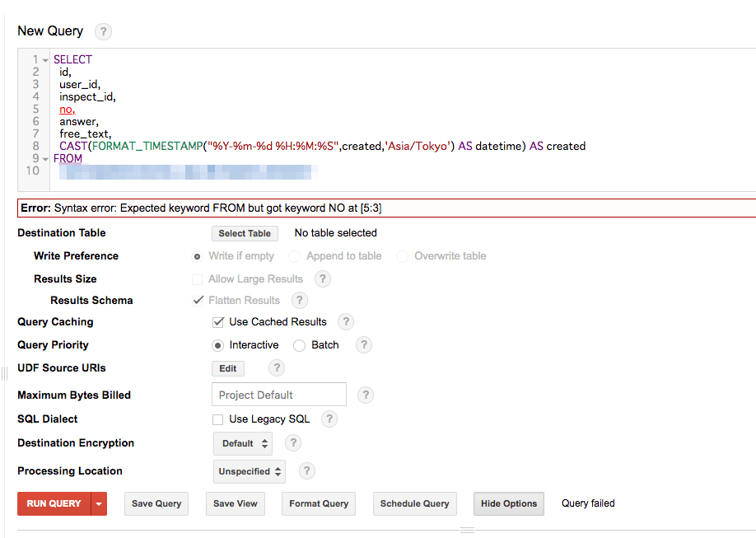The height and width of the screenshot is (538, 756).
Task: Open help for Flatten Results
Action: click(x=300, y=301)
